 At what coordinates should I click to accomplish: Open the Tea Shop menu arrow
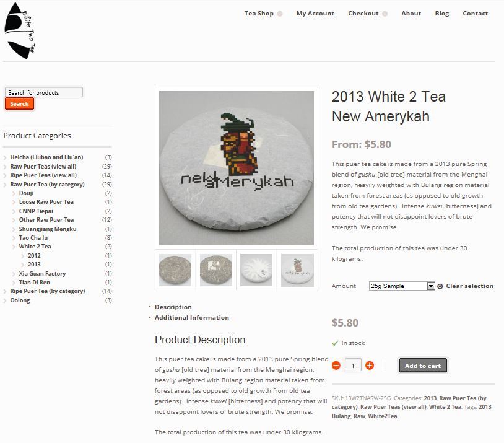(280, 14)
